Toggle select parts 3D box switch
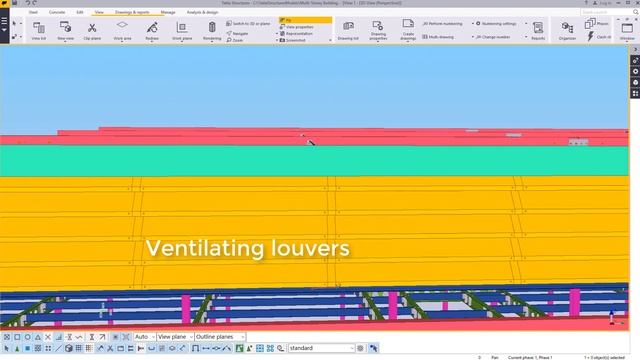The height and width of the screenshot is (360, 640). pyautogui.click(x=69, y=348)
